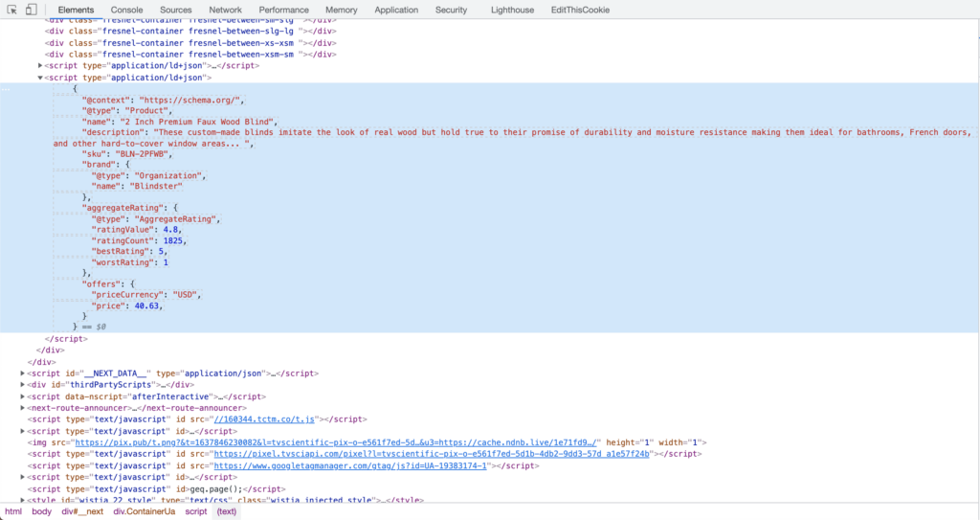Open the Lighthouse tab
Image resolution: width=980 pixels, height=520 pixels.
click(x=513, y=10)
